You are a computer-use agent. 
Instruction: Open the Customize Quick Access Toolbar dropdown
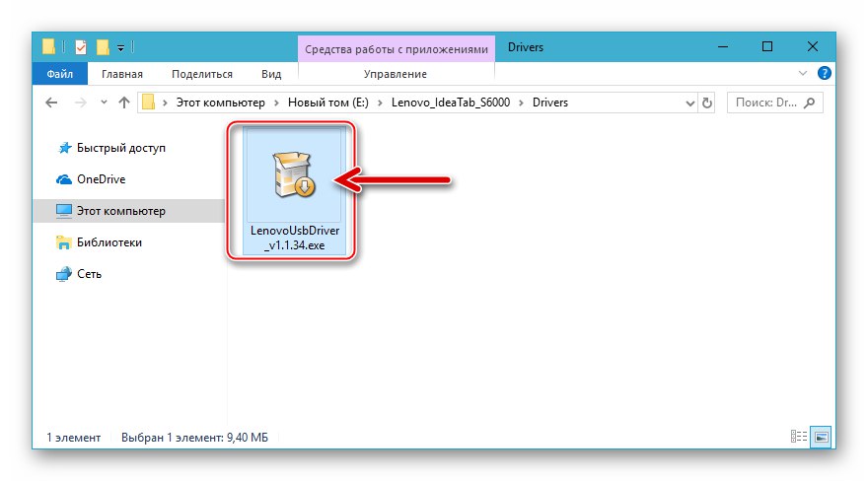[120, 48]
